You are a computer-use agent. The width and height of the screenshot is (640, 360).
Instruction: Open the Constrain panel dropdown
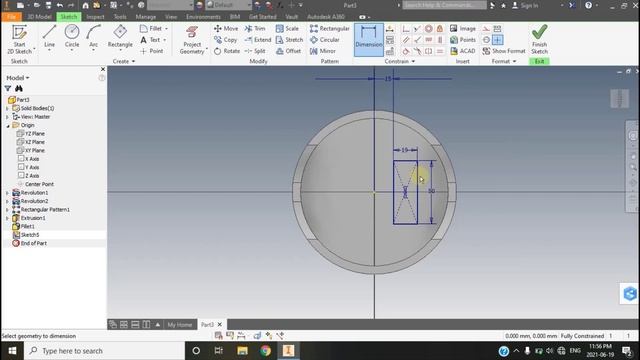(x=400, y=61)
